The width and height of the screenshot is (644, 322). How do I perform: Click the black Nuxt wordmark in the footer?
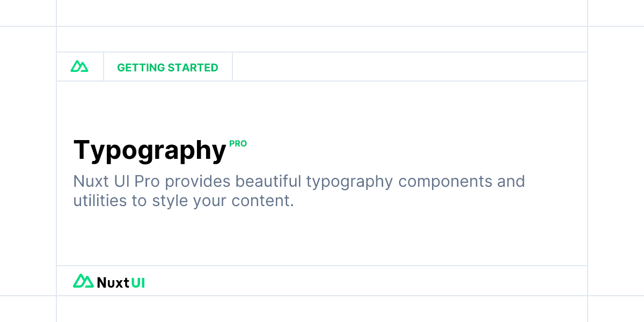click(x=113, y=282)
